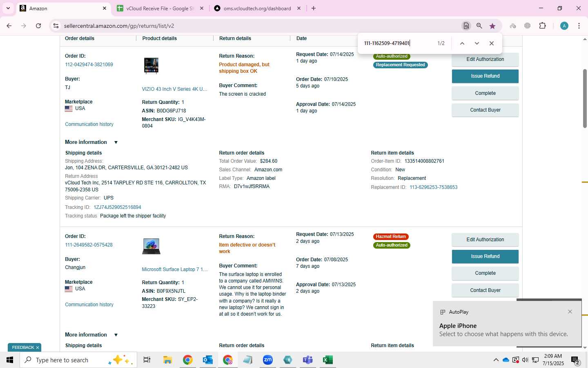
Task: Open the Windows Start menu
Action: pos(10,360)
